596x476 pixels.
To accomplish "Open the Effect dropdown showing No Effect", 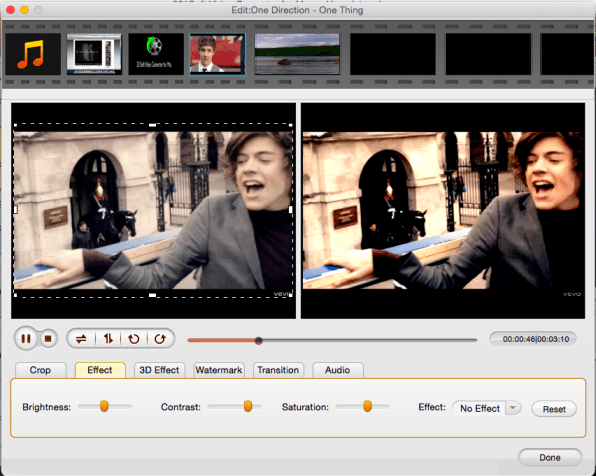I will 486,408.
